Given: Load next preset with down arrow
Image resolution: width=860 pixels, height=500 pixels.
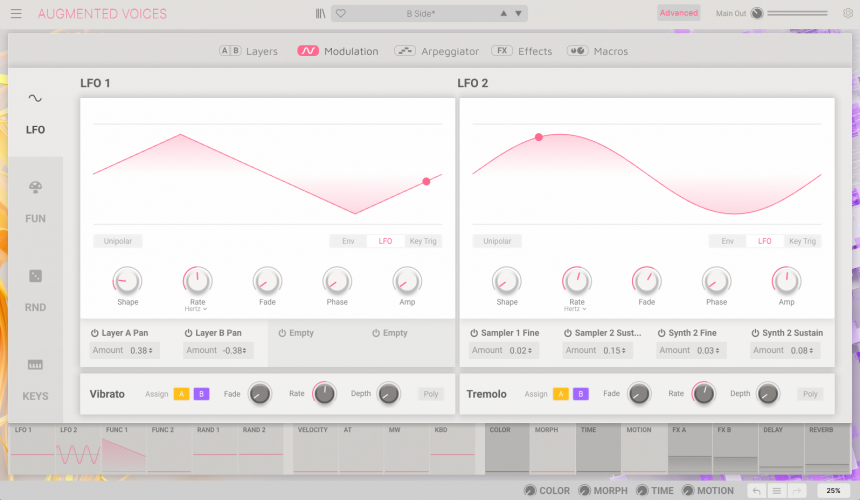Looking at the screenshot, I should 518,14.
